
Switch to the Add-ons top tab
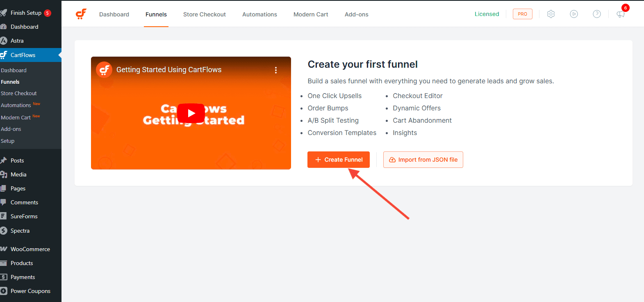(357, 14)
